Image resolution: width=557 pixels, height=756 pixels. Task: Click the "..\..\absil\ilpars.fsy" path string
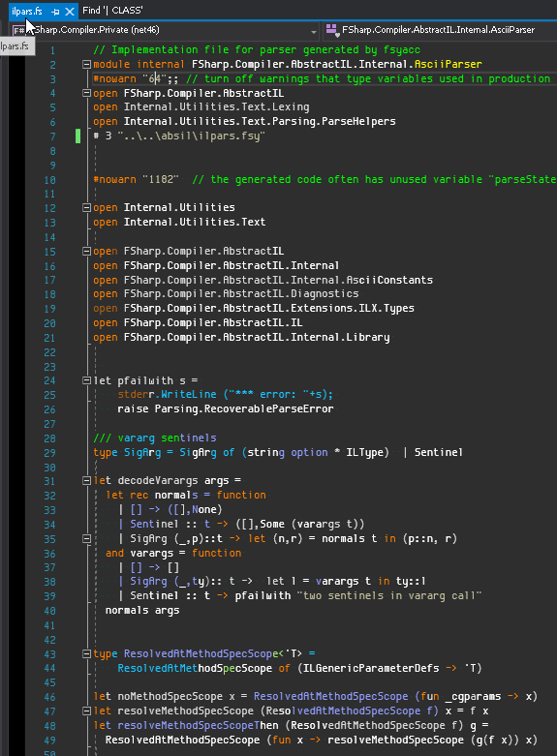coord(191,136)
